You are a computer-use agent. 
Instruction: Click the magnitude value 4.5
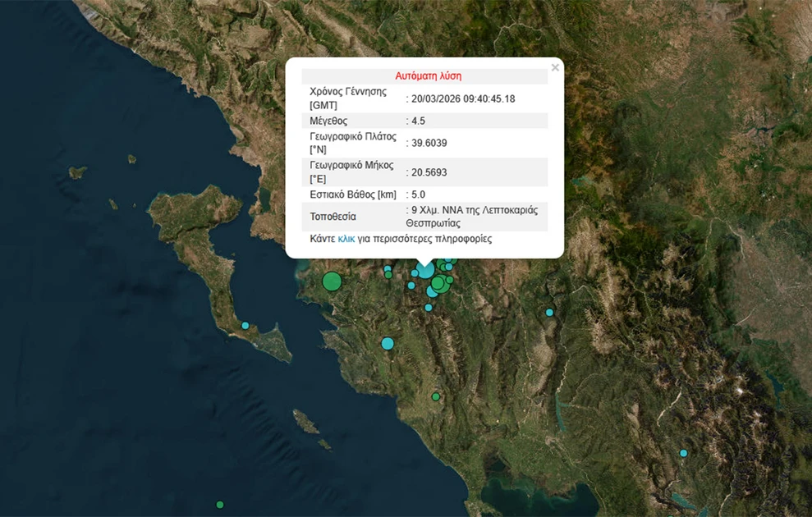418,121
